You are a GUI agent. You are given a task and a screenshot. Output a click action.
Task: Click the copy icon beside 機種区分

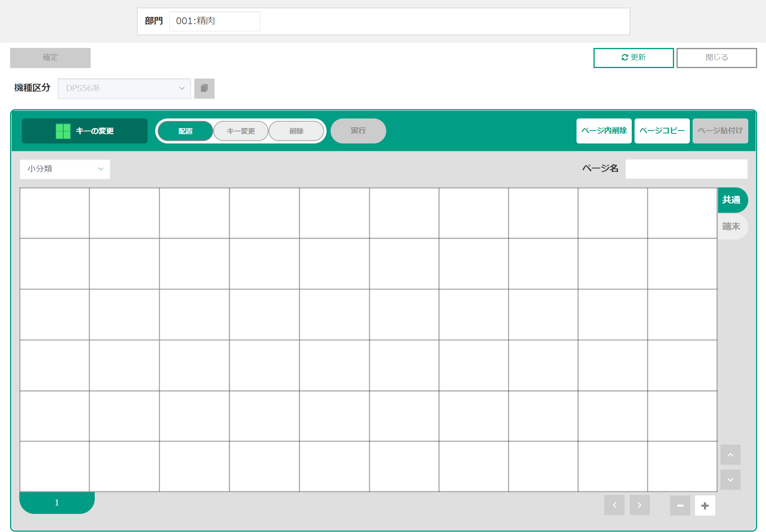point(204,88)
